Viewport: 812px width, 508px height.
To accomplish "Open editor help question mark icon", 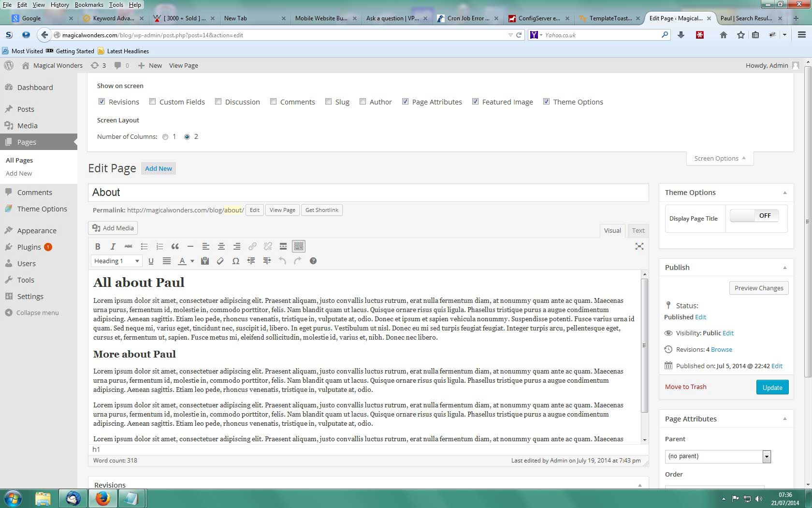I will click(x=313, y=261).
